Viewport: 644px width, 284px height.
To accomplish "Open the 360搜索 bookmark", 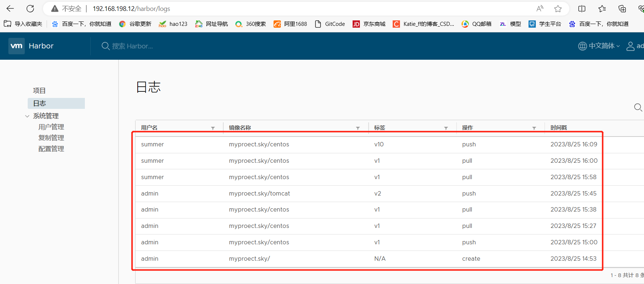I will pos(251,24).
